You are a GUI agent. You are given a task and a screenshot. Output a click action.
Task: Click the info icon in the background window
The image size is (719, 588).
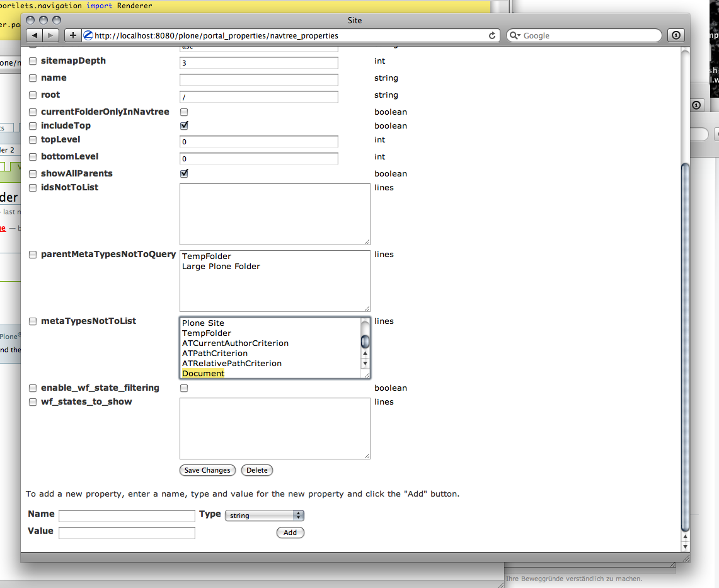pyautogui.click(x=696, y=105)
